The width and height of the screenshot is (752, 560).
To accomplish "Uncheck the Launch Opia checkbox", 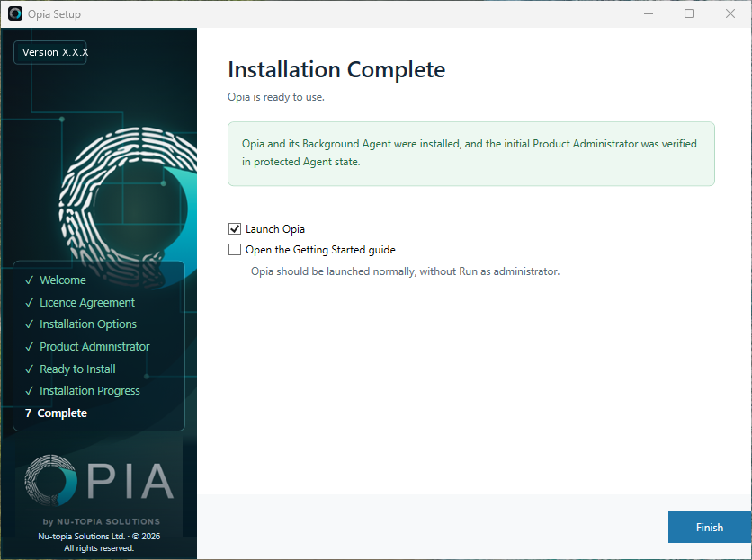I will click(235, 228).
